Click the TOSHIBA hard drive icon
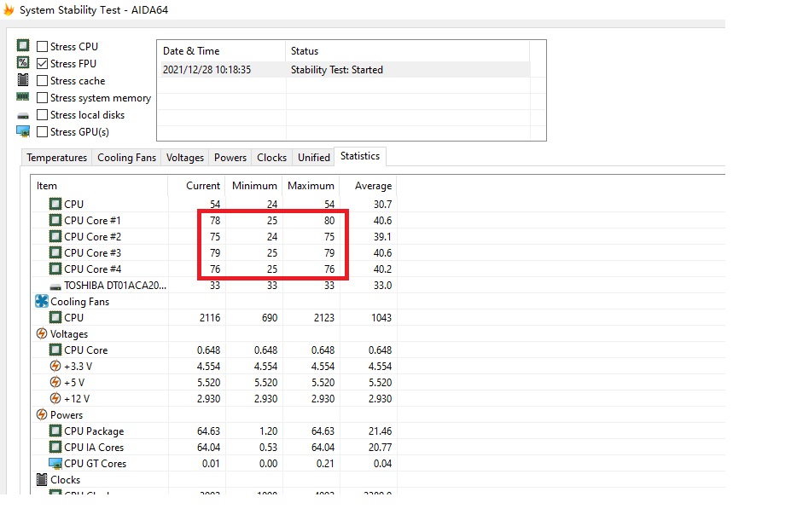Image resolution: width=797 pixels, height=532 pixels. (x=55, y=286)
